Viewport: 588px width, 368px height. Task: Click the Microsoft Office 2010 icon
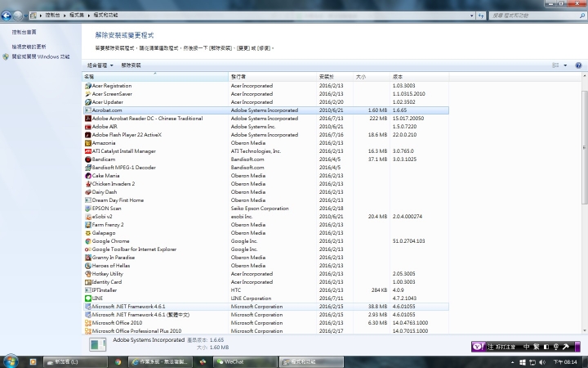click(88, 323)
